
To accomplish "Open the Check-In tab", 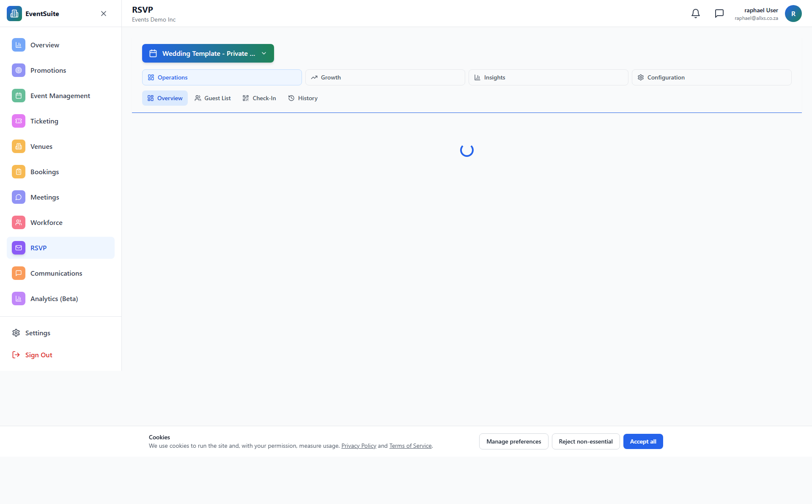I will [259, 98].
